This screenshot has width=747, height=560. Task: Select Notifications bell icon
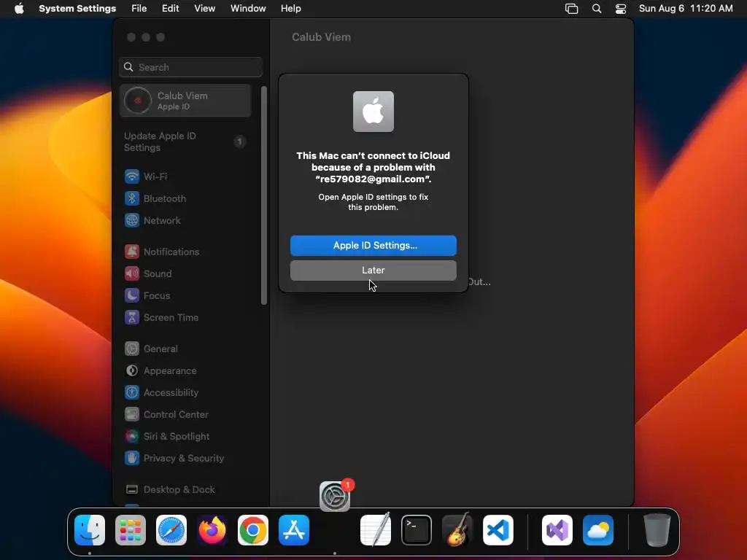[x=132, y=252]
